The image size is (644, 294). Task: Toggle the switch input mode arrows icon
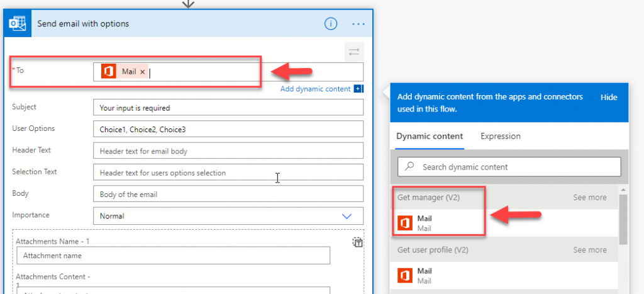354,52
